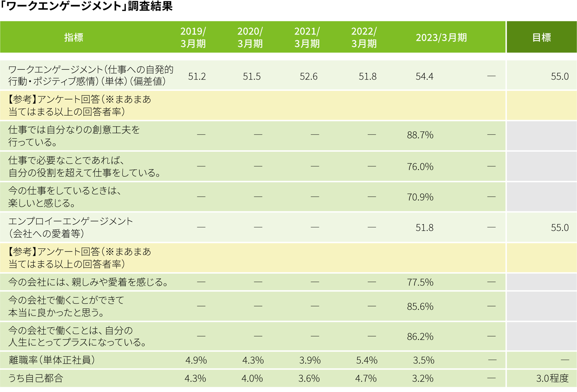
Task: Click the 指標 column header
Action: [x=74, y=37]
